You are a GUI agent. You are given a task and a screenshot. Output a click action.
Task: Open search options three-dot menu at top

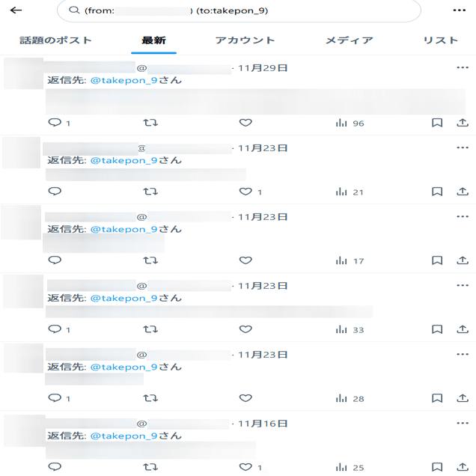coord(459,10)
